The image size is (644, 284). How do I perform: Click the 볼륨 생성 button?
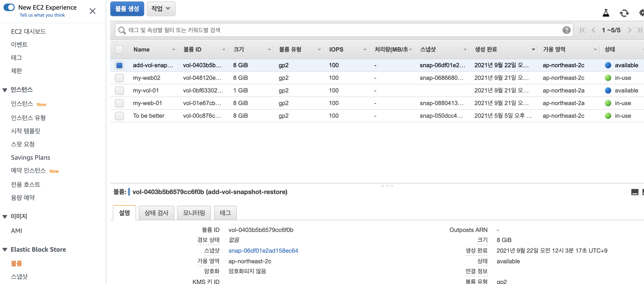(127, 9)
